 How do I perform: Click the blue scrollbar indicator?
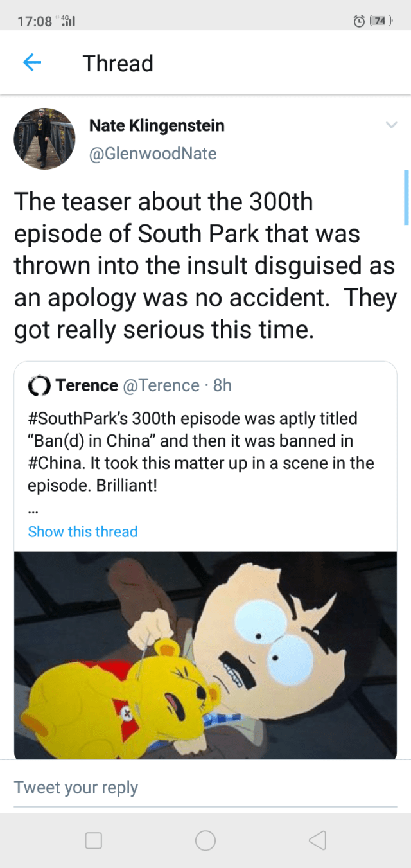coord(406,197)
